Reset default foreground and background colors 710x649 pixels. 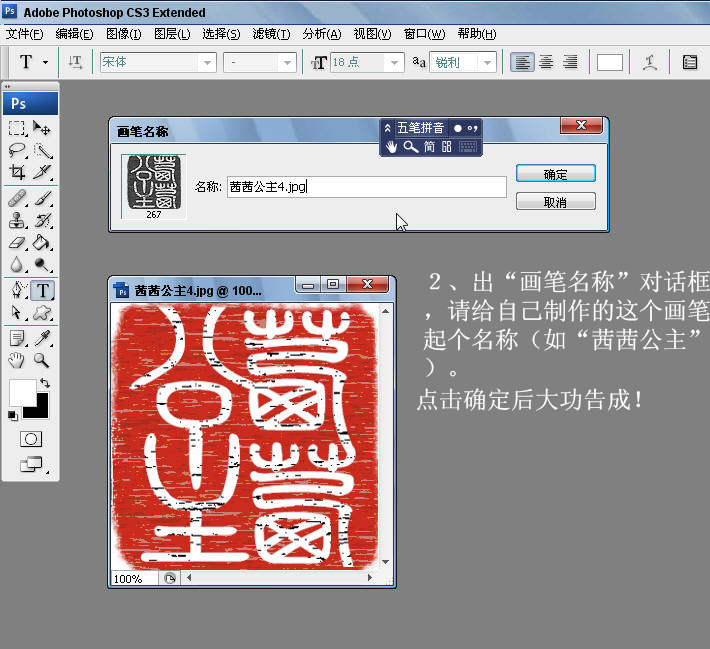13,415
